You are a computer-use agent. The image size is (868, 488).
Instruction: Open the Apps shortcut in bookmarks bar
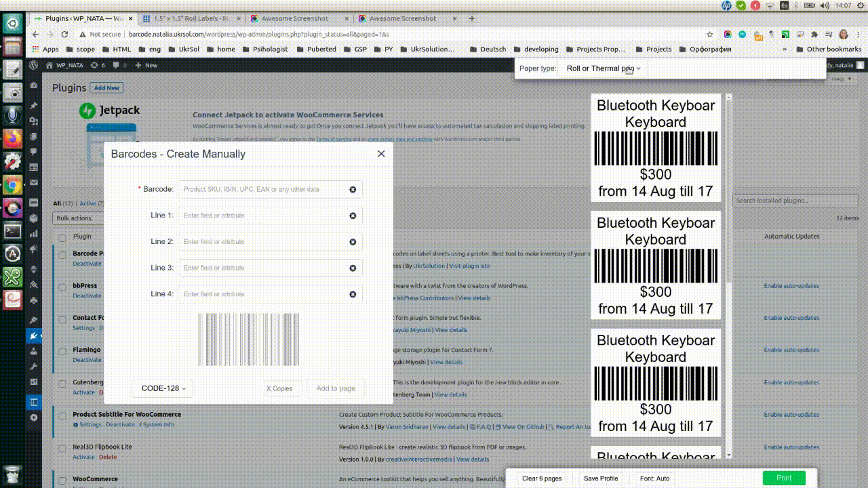(x=45, y=49)
